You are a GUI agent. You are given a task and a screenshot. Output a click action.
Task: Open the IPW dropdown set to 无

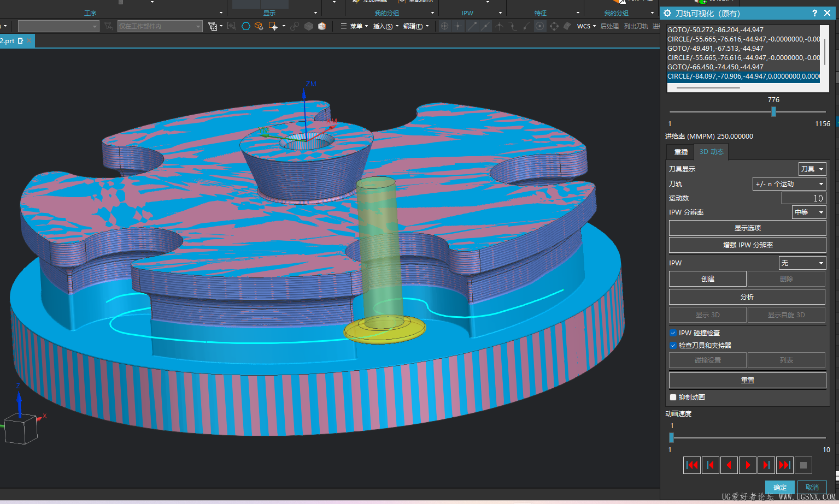[802, 263]
